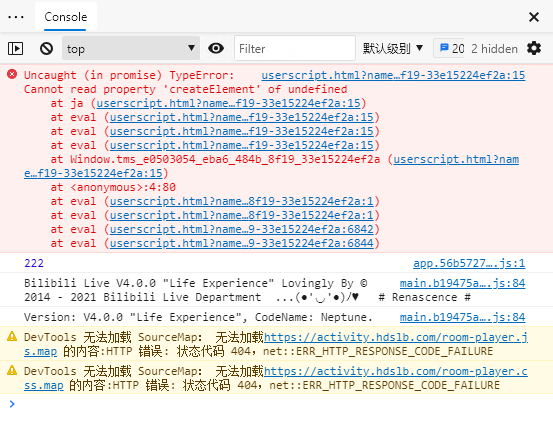Clear the console with the ban icon

click(46, 48)
